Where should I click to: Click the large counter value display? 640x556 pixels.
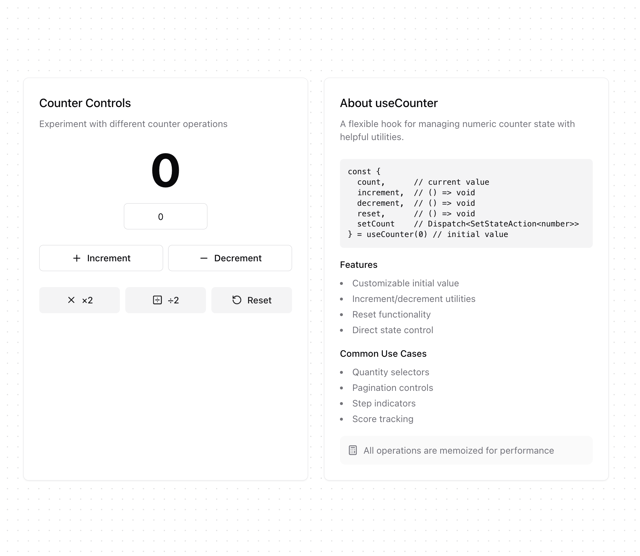pyautogui.click(x=165, y=170)
